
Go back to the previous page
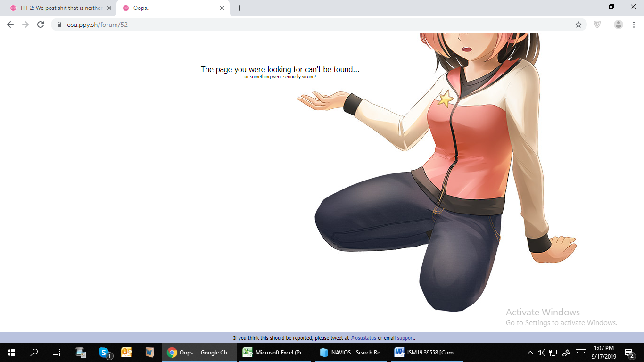click(x=10, y=25)
